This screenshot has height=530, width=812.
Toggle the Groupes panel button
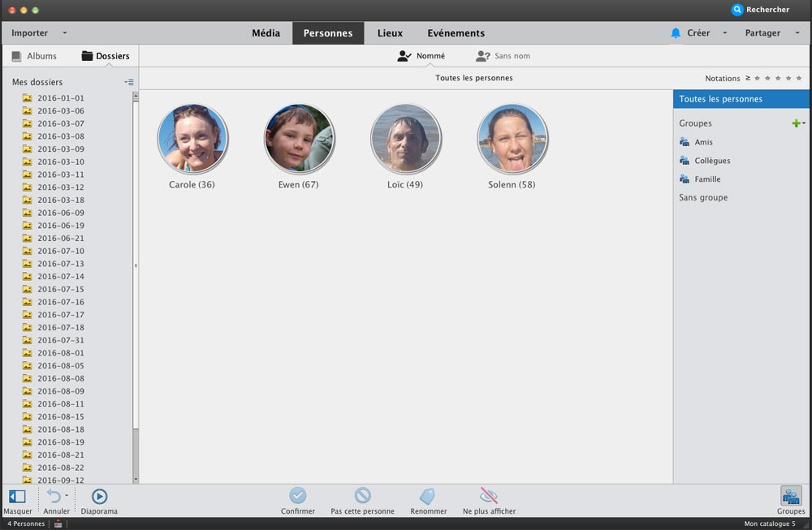791,496
